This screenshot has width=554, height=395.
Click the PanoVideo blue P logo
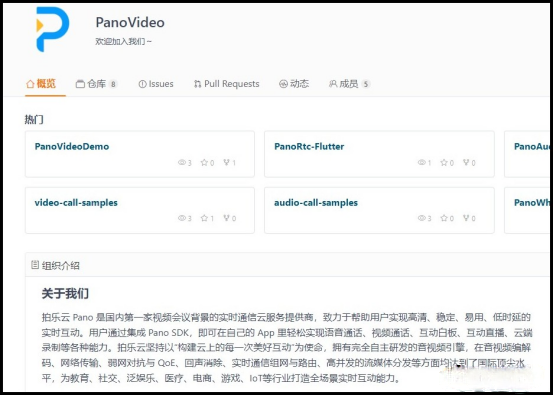[53, 29]
